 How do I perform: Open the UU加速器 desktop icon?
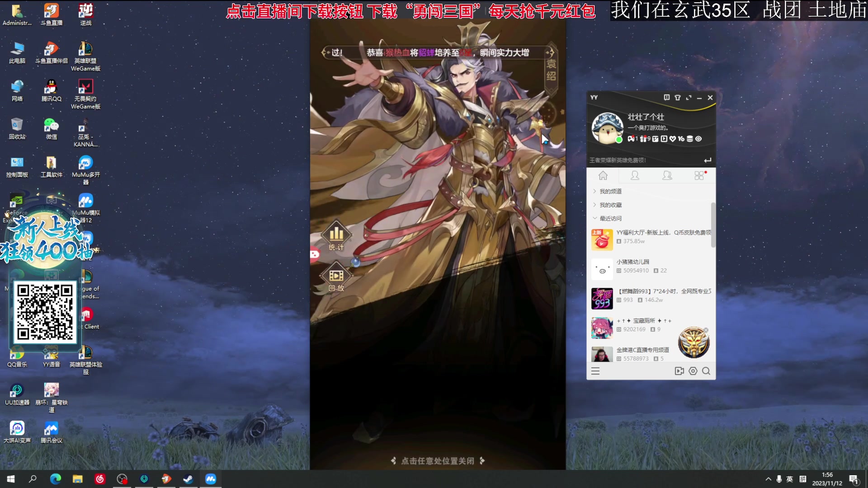[17, 394]
